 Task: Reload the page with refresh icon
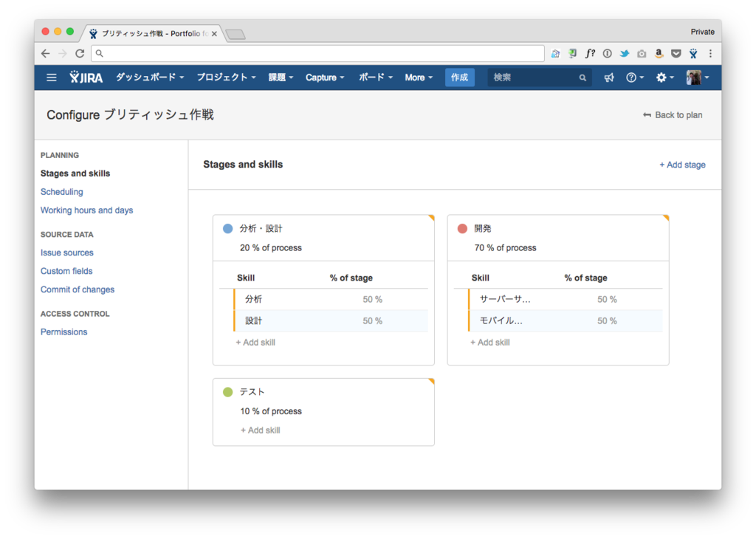(x=80, y=53)
